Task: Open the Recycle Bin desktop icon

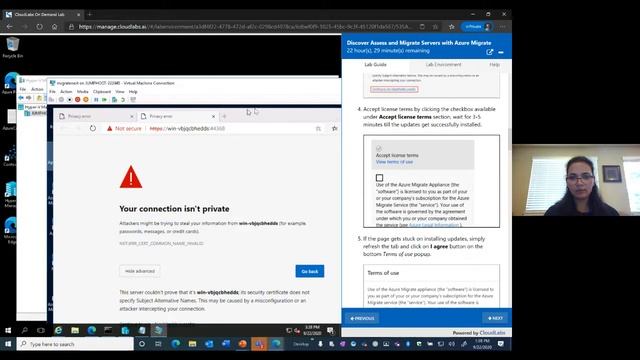Action: (x=13, y=47)
